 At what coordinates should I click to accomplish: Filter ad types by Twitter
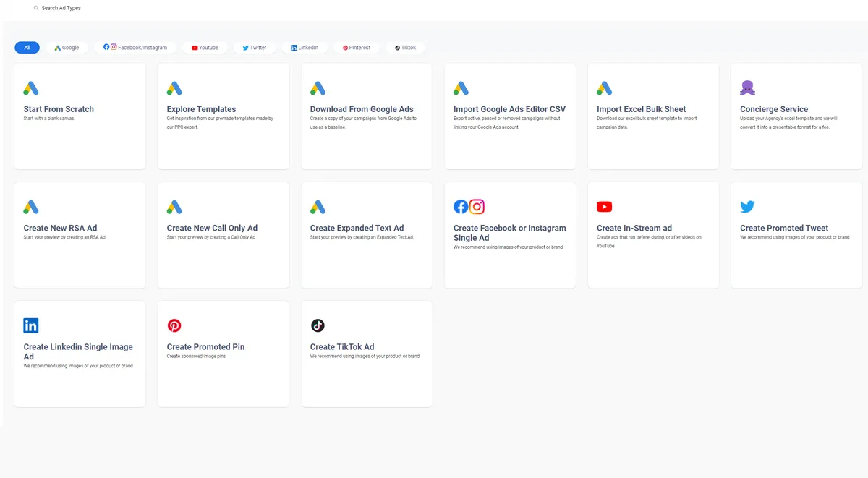pyautogui.click(x=255, y=48)
